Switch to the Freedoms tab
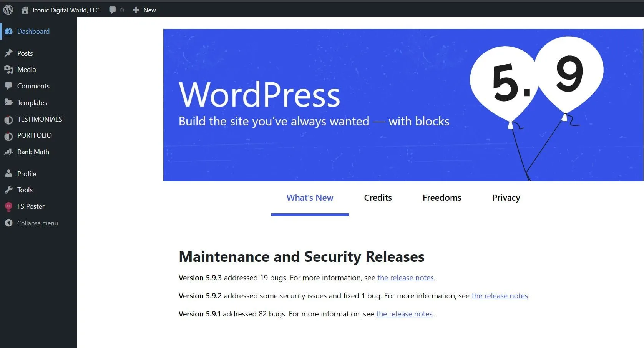The width and height of the screenshot is (644, 348). pos(442,198)
